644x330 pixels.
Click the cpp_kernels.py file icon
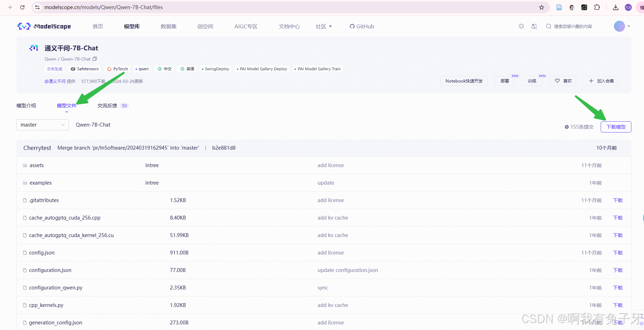pyautogui.click(x=25, y=305)
